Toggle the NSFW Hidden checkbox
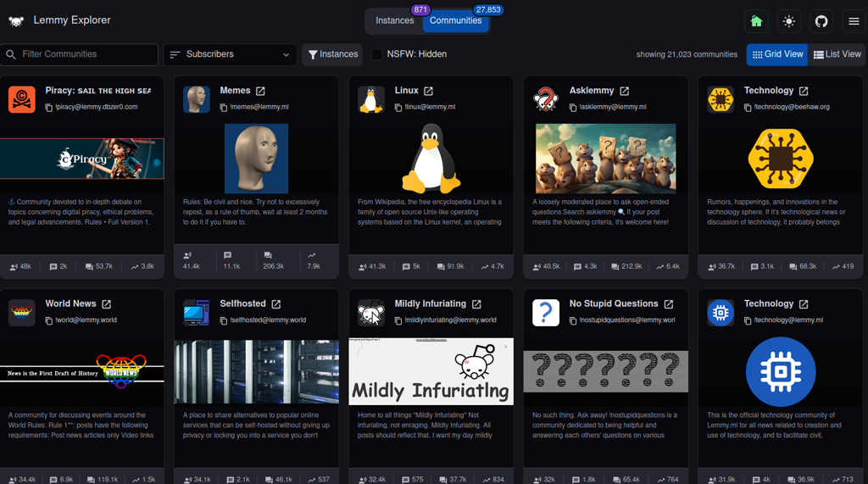 377,54
